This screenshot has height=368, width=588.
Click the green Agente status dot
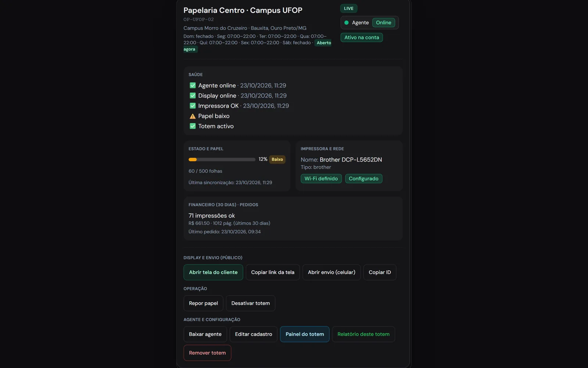pos(346,22)
